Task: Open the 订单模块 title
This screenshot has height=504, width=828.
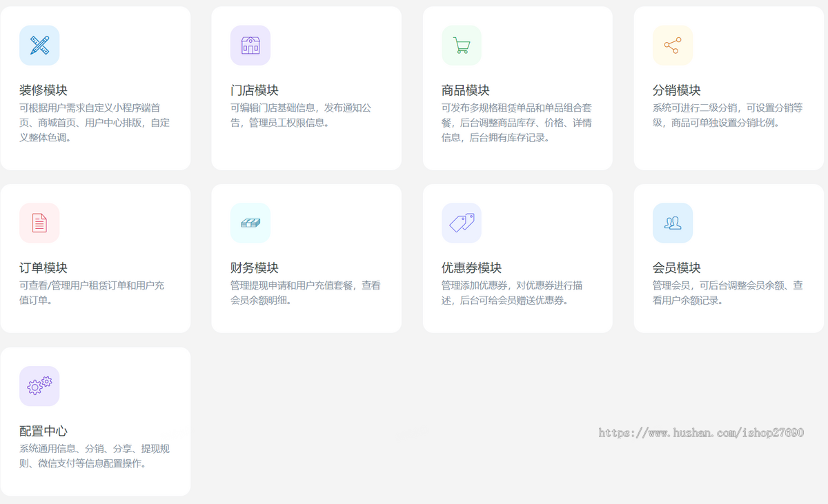Action: point(43,268)
